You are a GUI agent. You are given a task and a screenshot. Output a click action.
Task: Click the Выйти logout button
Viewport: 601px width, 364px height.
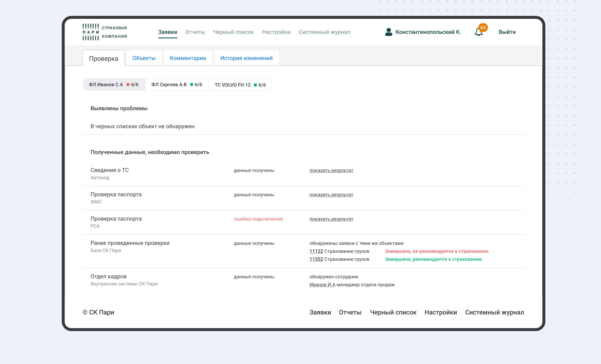(x=507, y=32)
